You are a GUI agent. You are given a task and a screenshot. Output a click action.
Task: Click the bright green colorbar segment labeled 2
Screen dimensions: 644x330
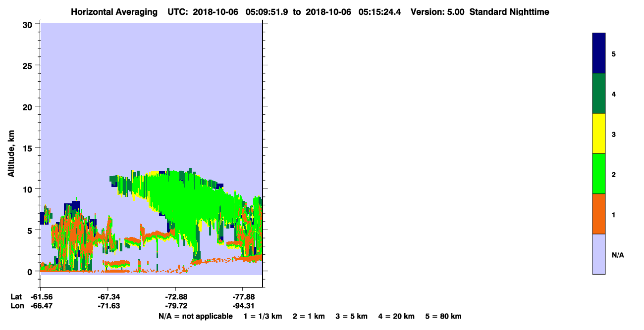599,174
